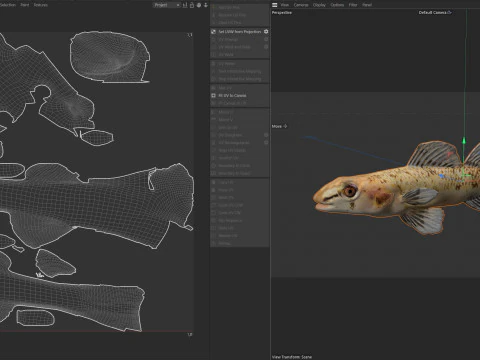Click the Mirror U command icon
480x360 pixels.
(214, 112)
